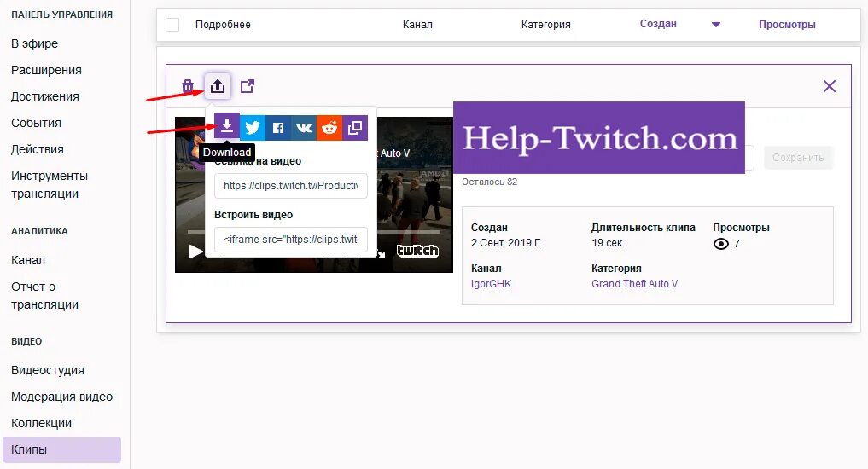Open Инструменты трансляции in sidebar
The image size is (868, 469).
50,185
